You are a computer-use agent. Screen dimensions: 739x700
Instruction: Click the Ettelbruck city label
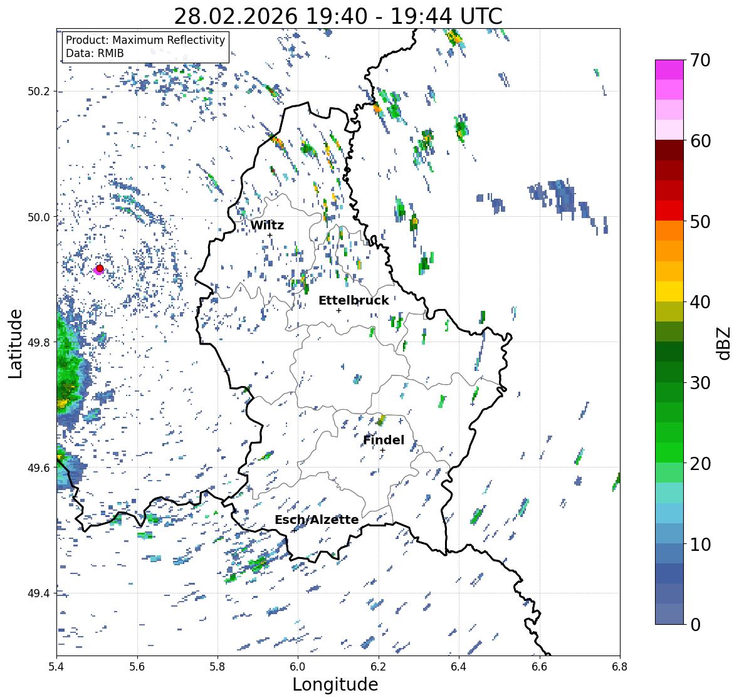click(x=354, y=300)
